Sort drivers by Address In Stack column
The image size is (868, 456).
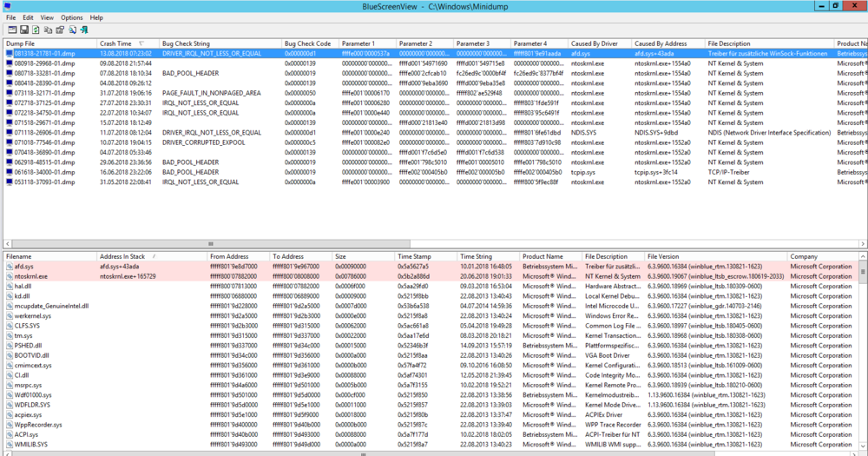(x=122, y=257)
